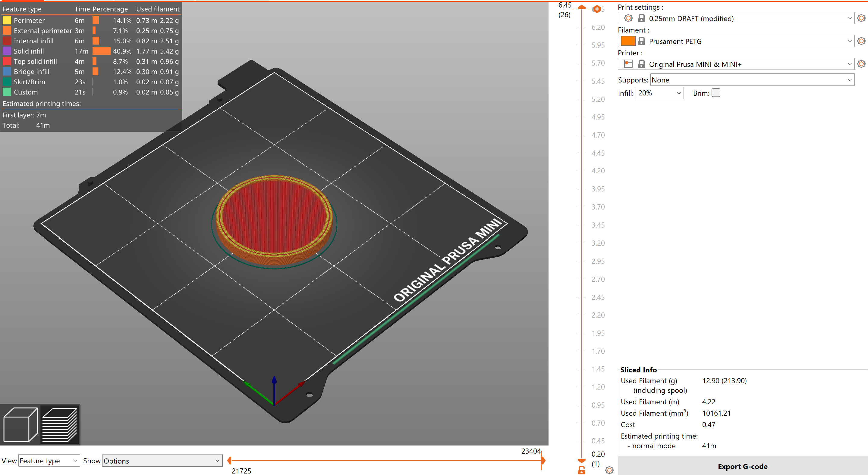Open the View Feature type dropdown
Viewport: 868px width, 475px height.
tap(49, 461)
